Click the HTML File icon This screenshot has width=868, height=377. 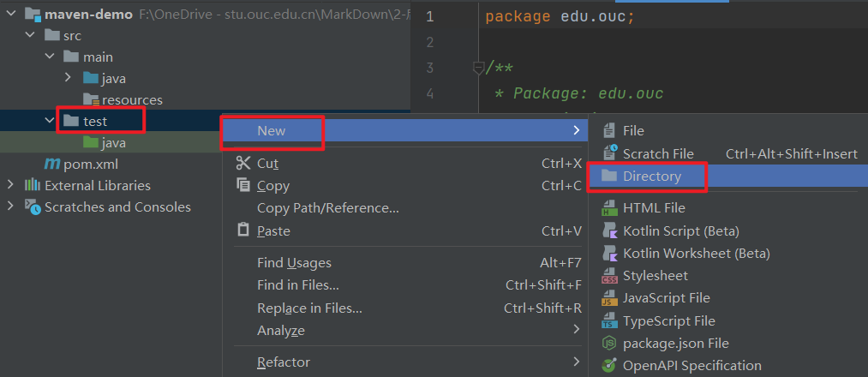click(609, 207)
